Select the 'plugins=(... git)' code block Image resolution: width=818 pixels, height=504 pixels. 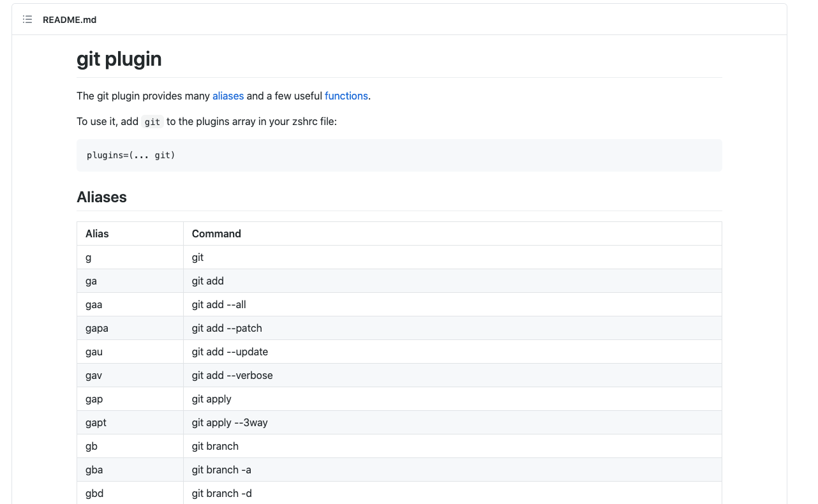pos(399,155)
